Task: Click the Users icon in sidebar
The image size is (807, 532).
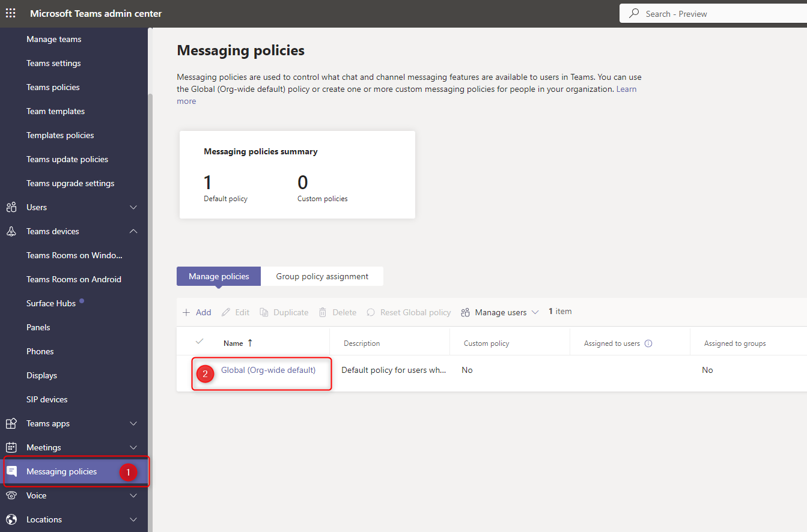Action: 11,207
